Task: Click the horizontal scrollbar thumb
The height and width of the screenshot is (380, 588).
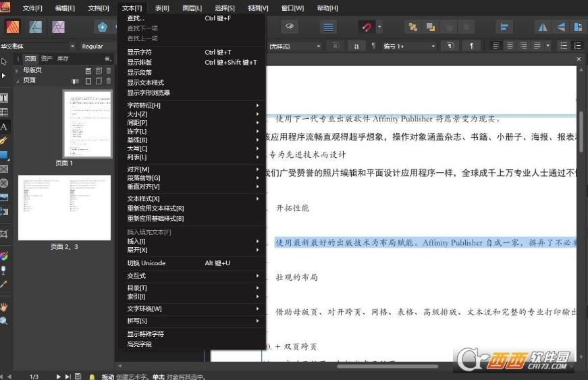Action: (x=387, y=366)
